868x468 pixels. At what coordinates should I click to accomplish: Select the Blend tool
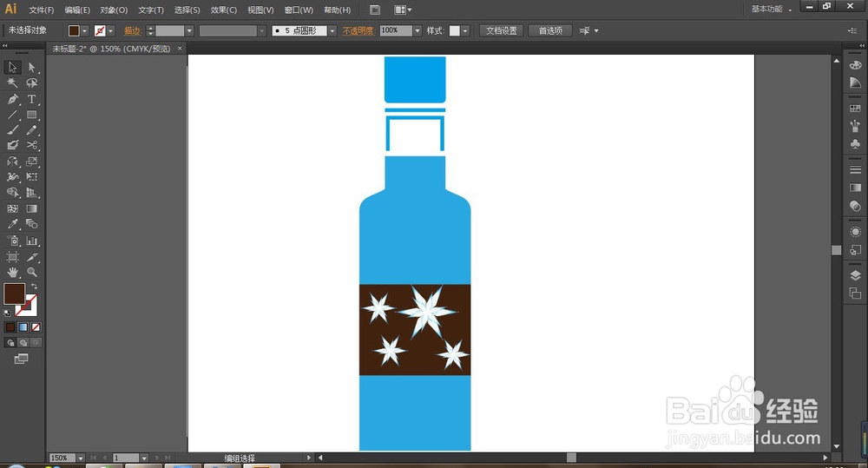[31, 224]
